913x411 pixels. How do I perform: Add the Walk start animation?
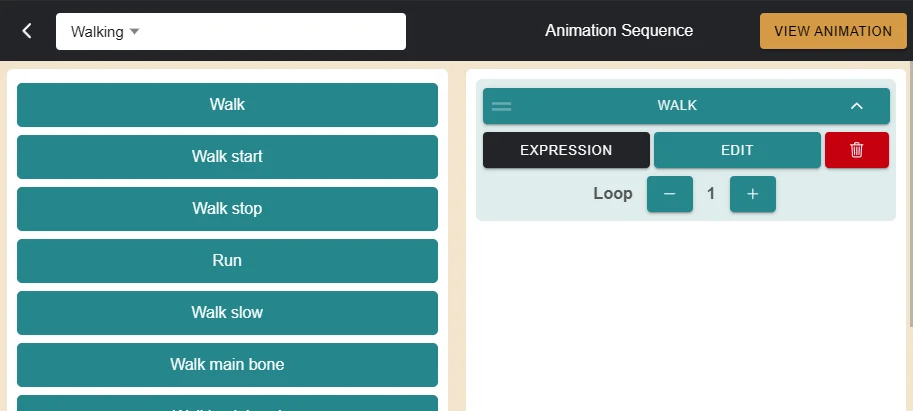[x=227, y=157]
